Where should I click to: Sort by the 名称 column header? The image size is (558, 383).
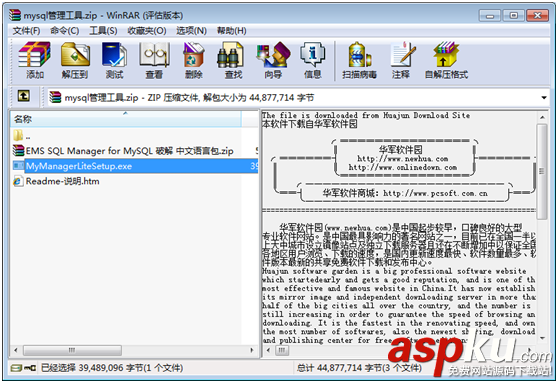coord(125,119)
